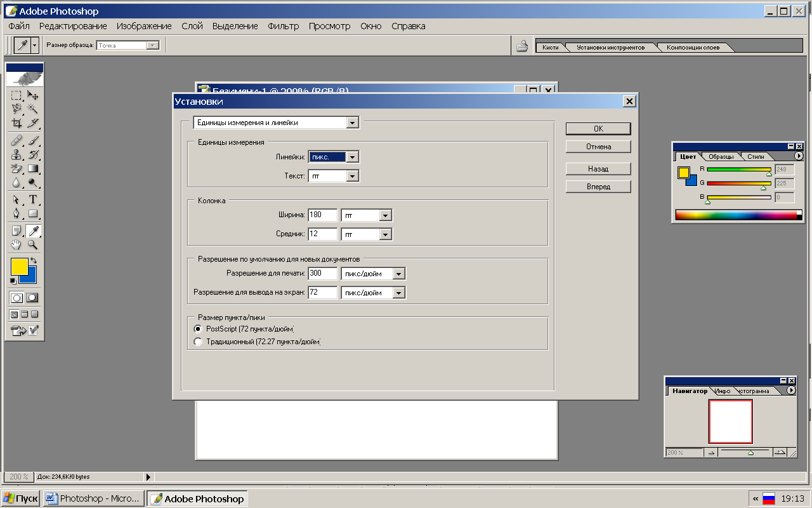Set Full Screen mode
Screen dimensions: 812x508
point(36,314)
